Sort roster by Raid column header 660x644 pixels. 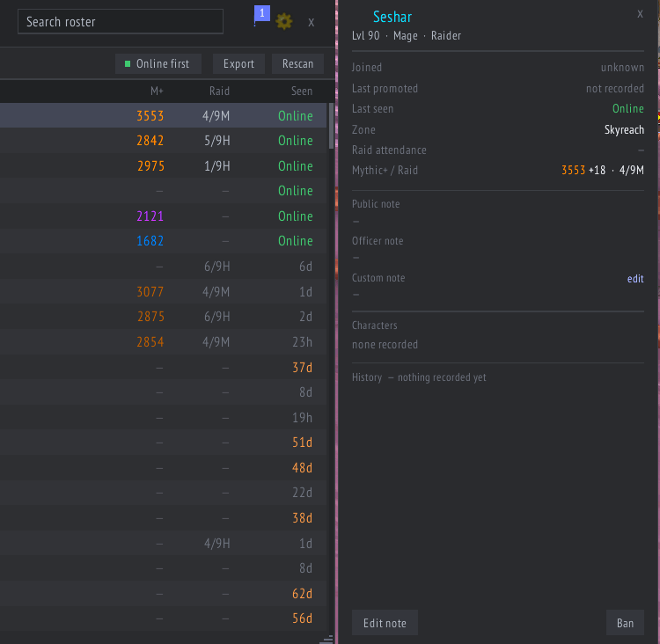219,91
